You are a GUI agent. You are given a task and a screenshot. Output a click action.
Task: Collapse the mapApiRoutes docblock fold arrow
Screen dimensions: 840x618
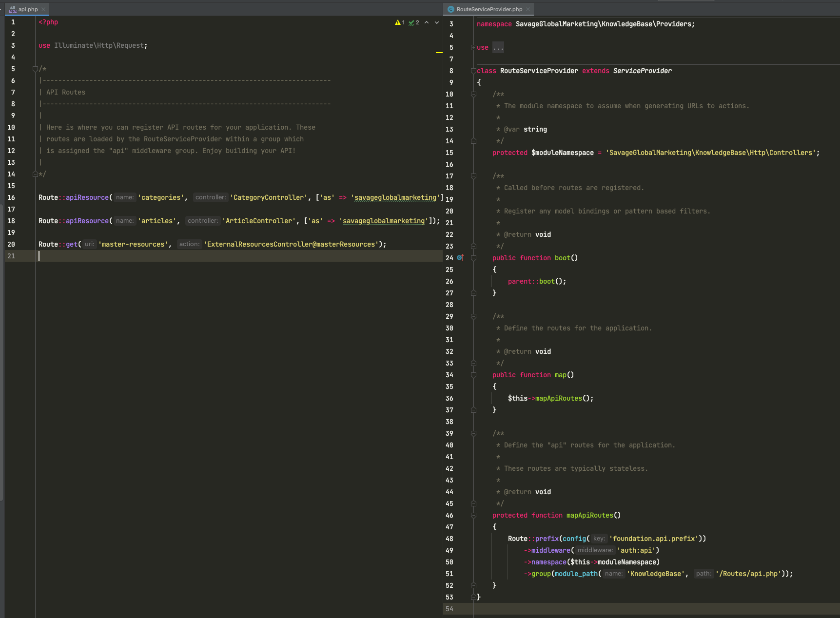(x=473, y=433)
